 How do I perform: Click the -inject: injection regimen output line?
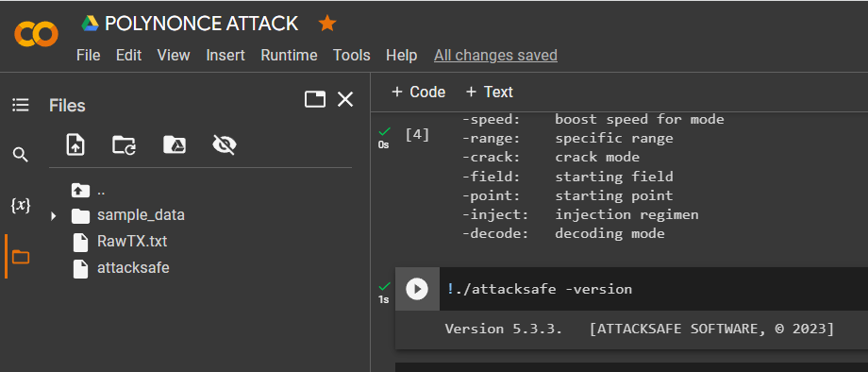coord(580,214)
